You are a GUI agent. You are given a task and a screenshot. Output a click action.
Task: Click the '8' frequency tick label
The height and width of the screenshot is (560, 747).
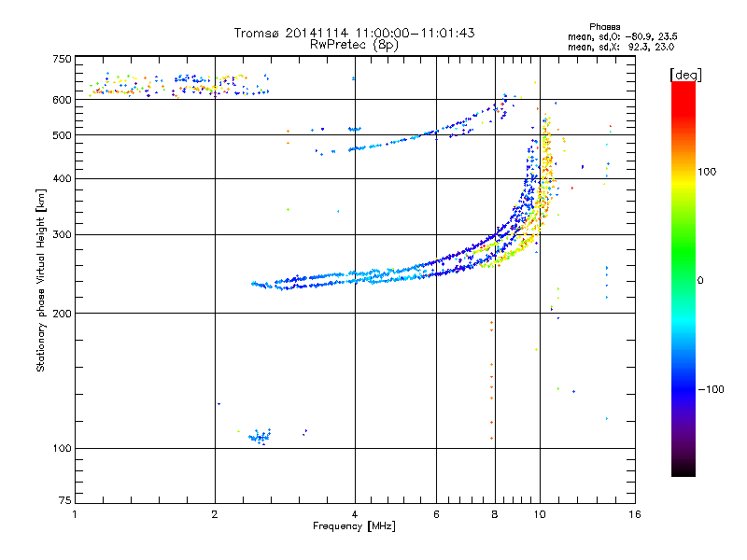(495, 514)
